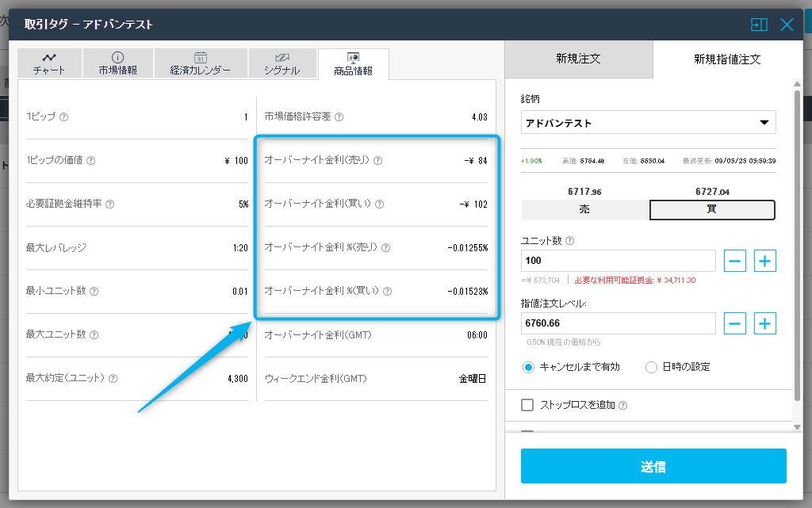Select キャンセルまで有効 radio option
The width and height of the screenshot is (812, 508).
(x=528, y=367)
